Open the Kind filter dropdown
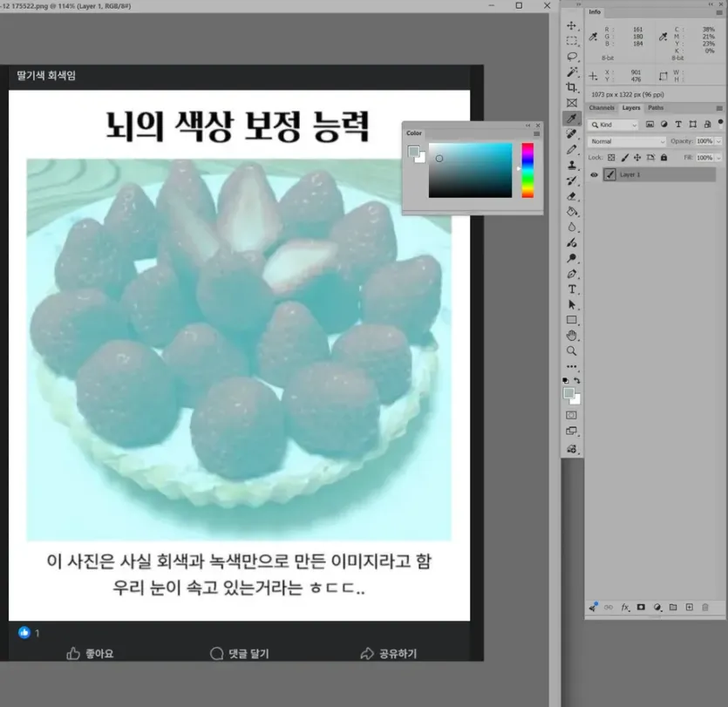728x707 pixels. 613,125
